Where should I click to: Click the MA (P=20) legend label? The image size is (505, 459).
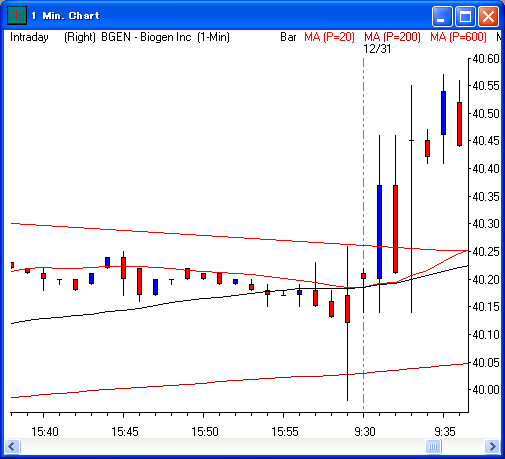pyautogui.click(x=329, y=37)
